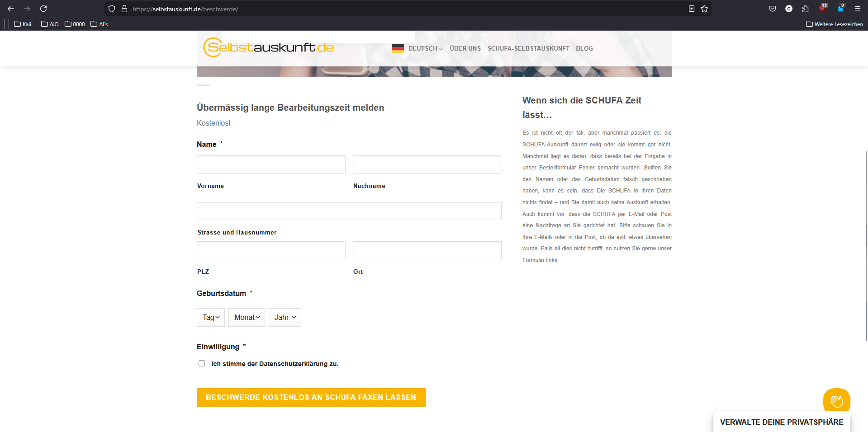Viewport: 868px width, 441px height.
Task: Go back using the browser back arrow
Action: (x=11, y=9)
